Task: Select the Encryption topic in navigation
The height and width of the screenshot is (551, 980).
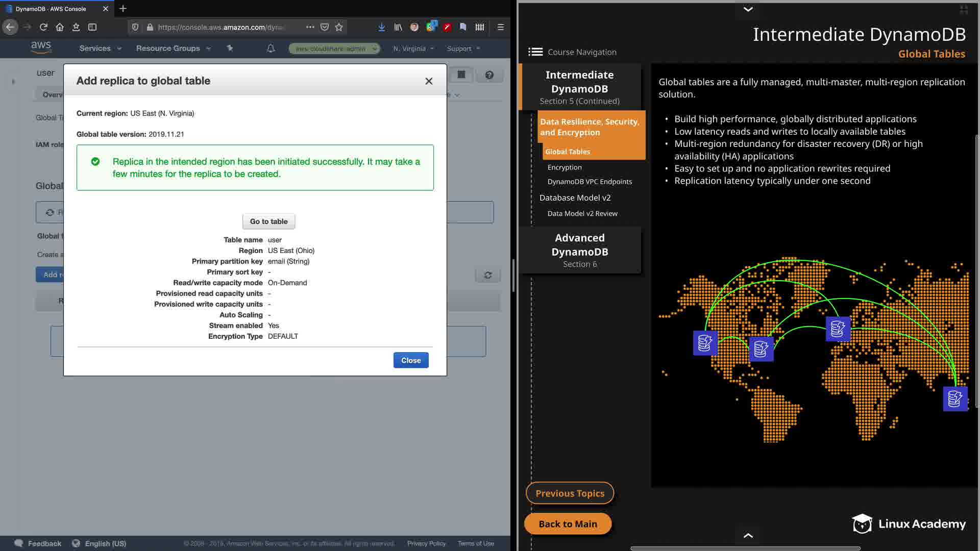Action: click(x=565, y=167)
